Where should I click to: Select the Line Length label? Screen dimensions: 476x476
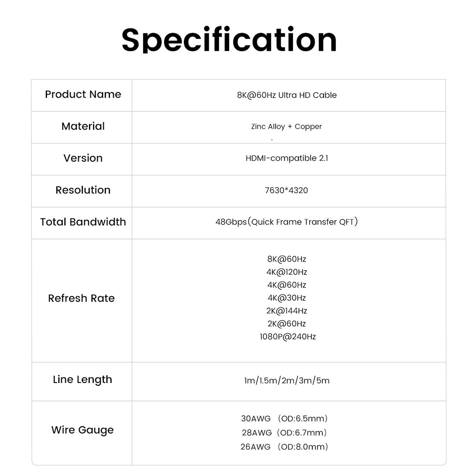(82, 380)
